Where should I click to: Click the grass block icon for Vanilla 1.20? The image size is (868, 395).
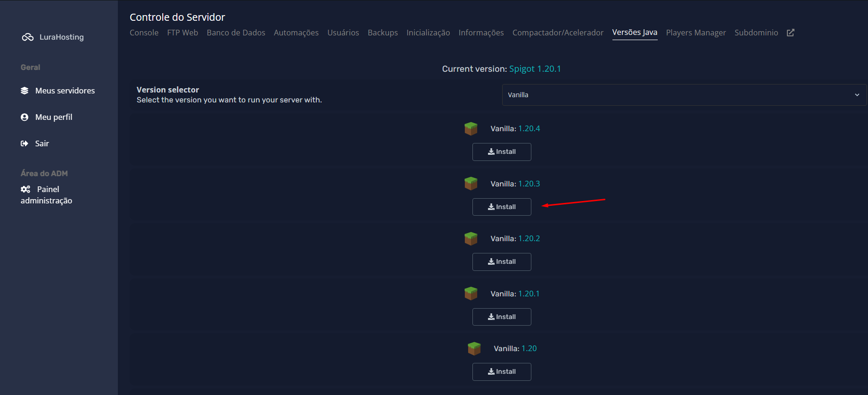[x=474, y=349]
